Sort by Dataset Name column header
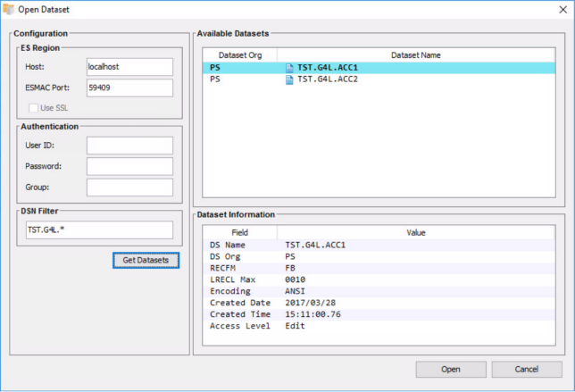 [415, 55]
